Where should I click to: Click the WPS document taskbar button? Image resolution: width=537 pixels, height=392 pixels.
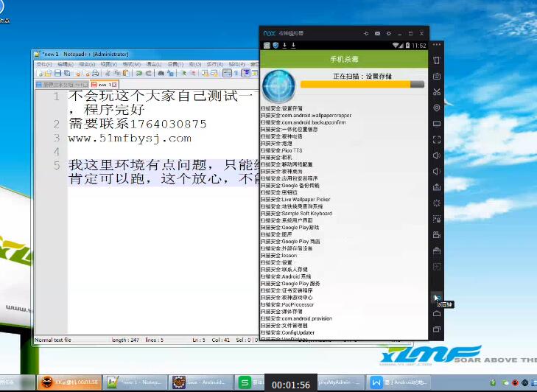[399, 382]
